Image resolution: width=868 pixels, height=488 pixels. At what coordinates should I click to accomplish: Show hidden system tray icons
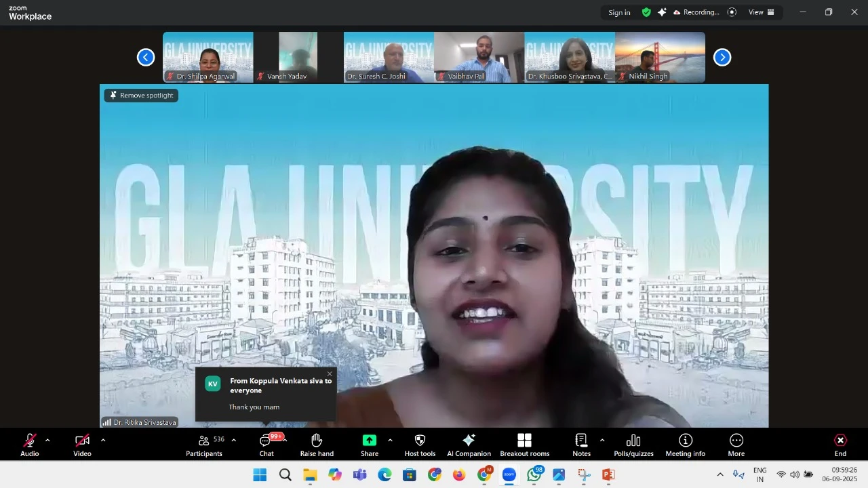click(720, 475)
